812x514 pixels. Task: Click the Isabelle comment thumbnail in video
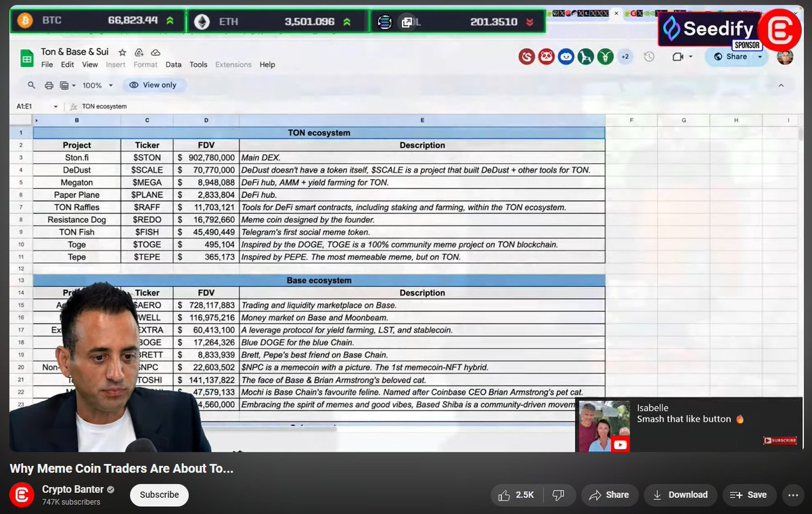(x=604, y=426)
